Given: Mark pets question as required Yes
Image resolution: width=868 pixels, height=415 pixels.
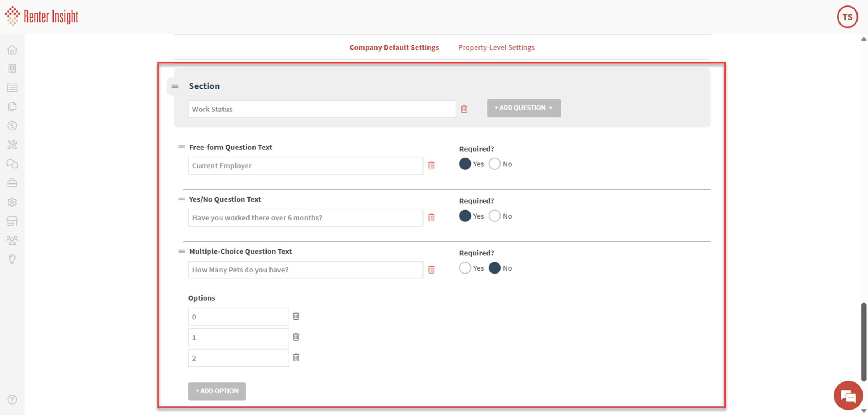Looking at the screenshot, I should (465, 268).
